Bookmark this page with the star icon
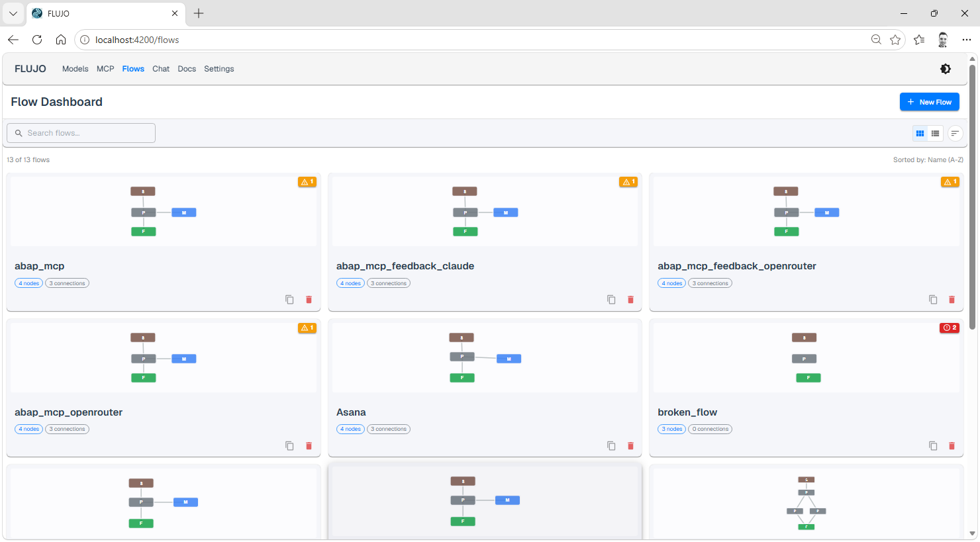This screenshot has height=542, width=980. tap(895, 40)
